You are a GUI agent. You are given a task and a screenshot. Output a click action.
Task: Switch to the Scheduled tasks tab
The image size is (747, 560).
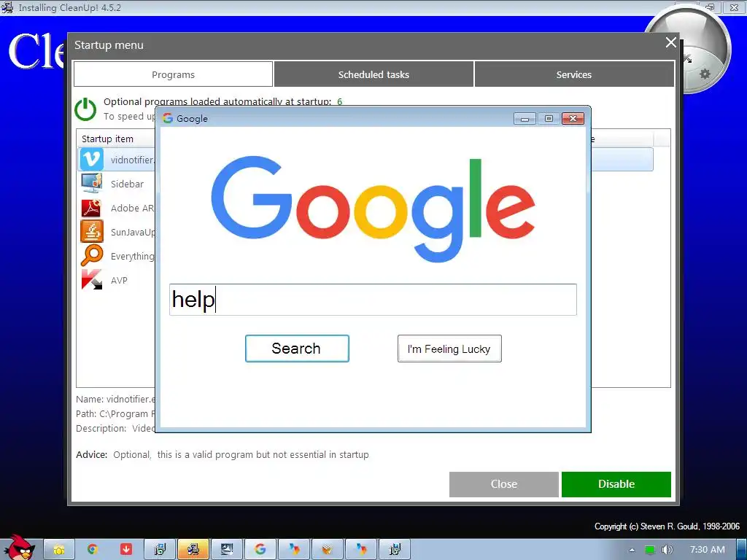373,74
